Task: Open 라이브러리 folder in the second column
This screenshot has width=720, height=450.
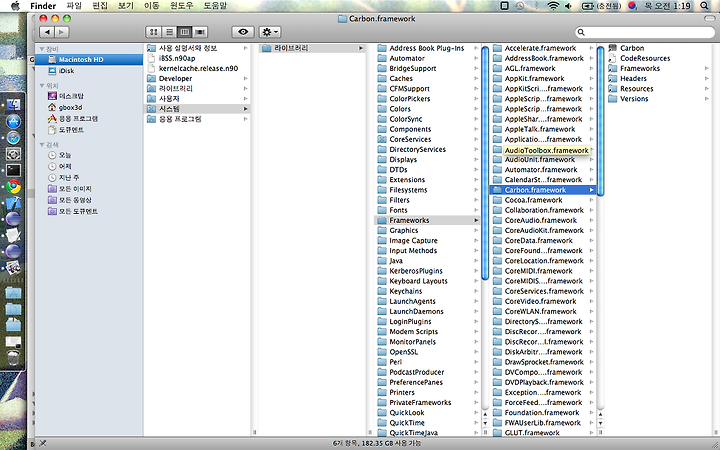Action: coord(312,48)
